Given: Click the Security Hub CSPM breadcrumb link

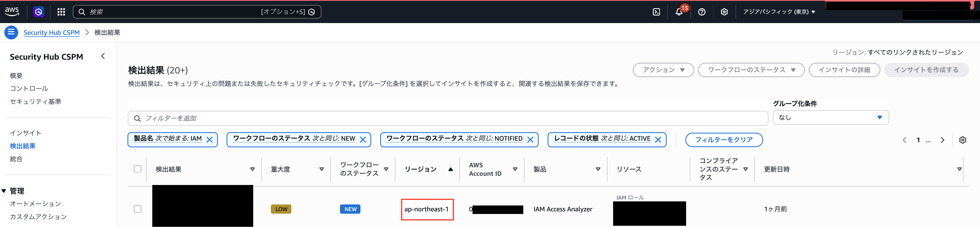Looking at the screenshot, I should [51, 33].
